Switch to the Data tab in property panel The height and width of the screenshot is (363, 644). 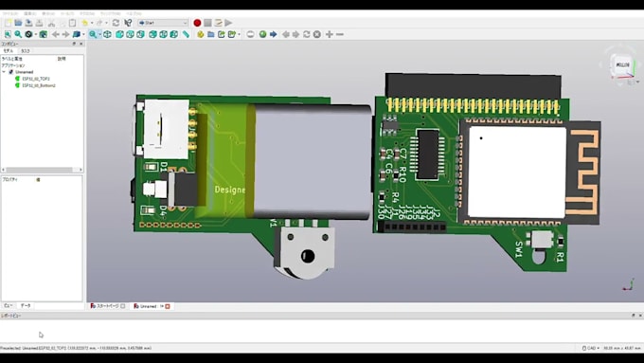click(26, 306)
